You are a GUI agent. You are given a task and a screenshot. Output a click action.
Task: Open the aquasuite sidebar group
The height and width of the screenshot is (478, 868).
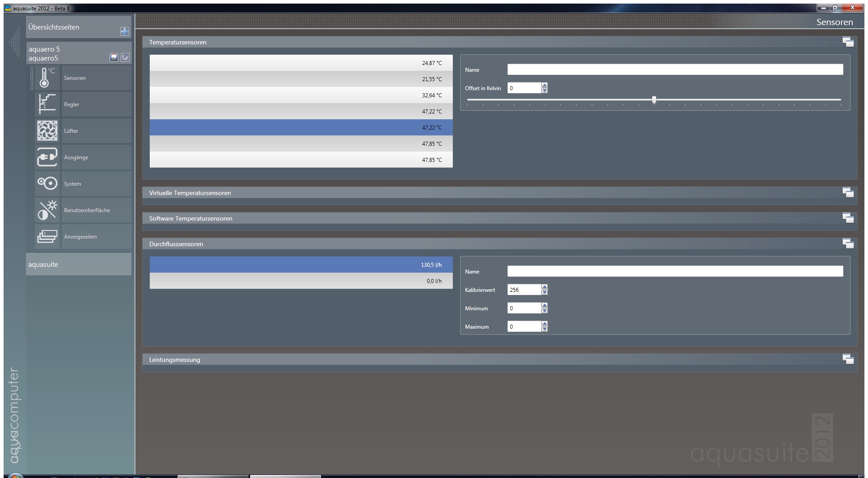point(79,264)
